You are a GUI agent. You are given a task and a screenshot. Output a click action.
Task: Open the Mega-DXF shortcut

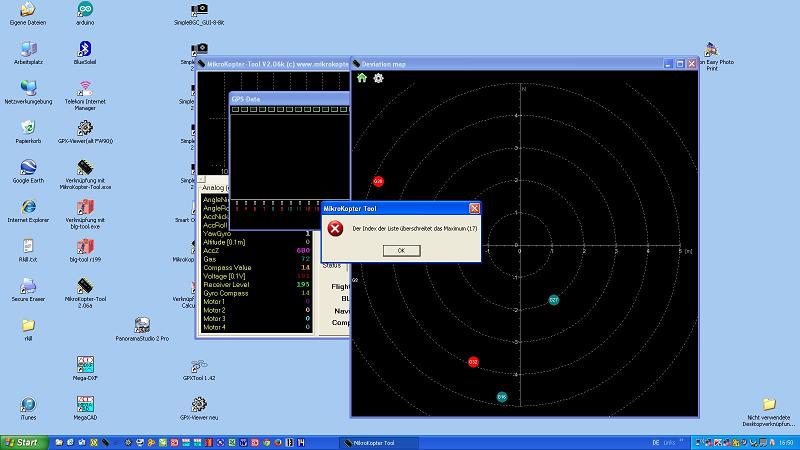[85, 368]
